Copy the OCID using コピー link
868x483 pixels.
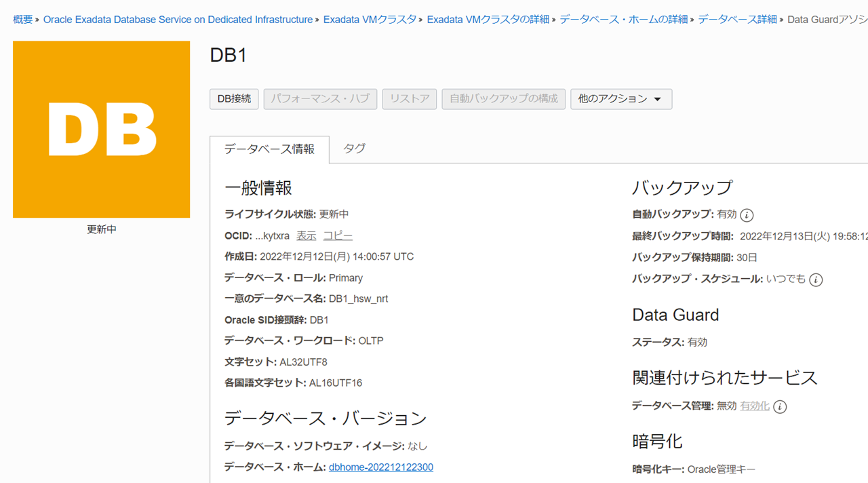pos(338,236)
